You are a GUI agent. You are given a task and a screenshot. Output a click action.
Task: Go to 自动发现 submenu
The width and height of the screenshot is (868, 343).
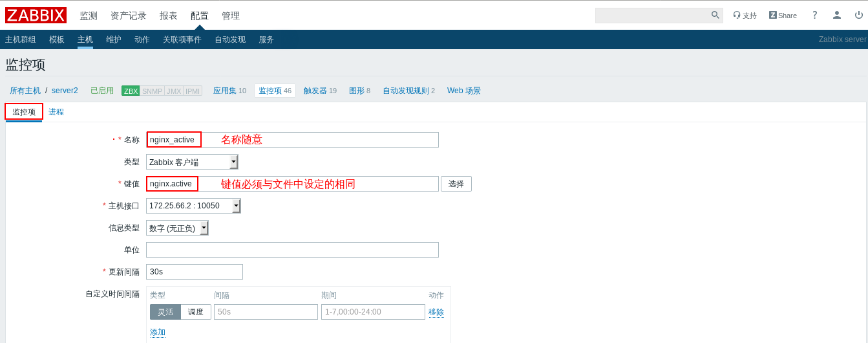coord(230,39)
